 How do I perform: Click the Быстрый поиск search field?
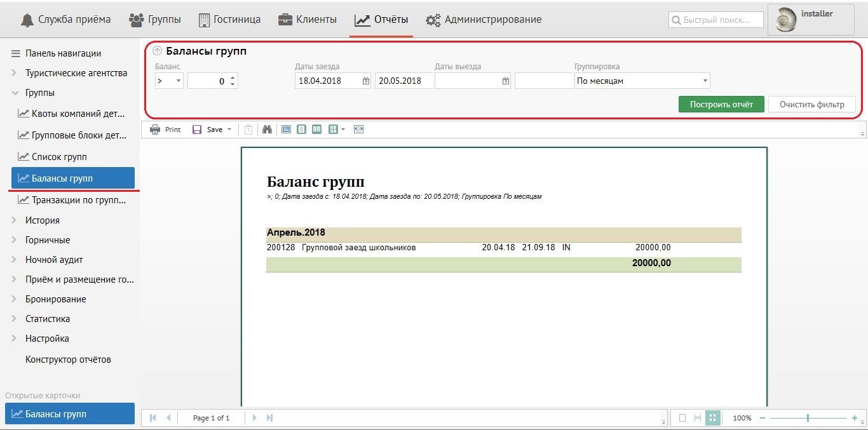pos(716,20)
